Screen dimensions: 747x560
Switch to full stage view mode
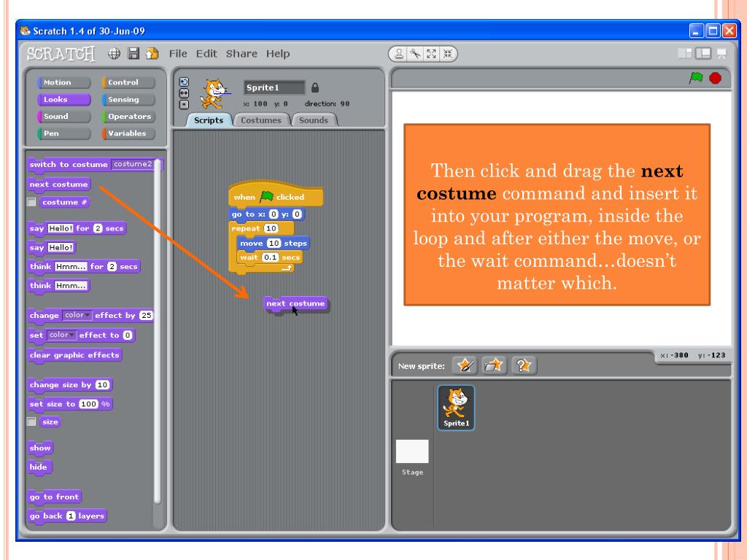(703, 53)
